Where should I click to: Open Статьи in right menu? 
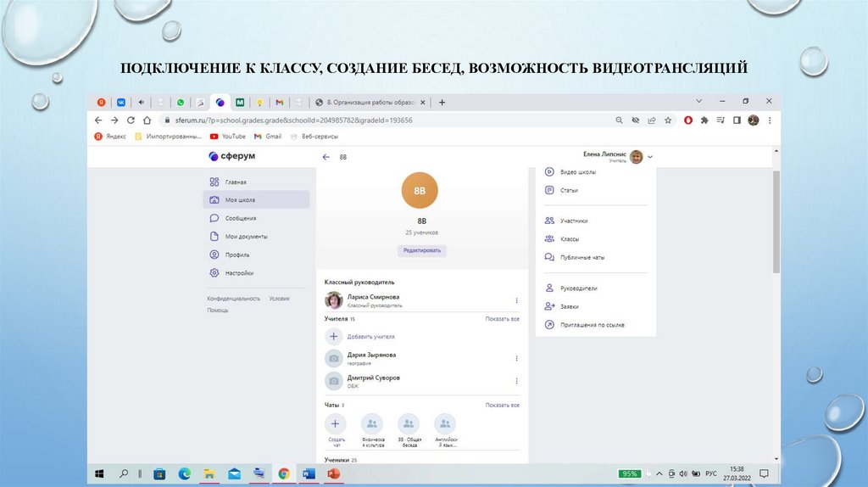(562, 190)
